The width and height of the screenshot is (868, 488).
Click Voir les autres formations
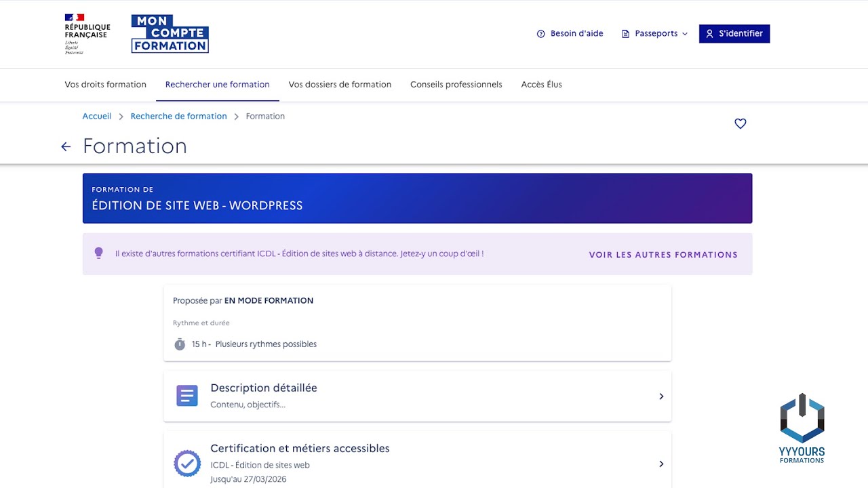663,255
